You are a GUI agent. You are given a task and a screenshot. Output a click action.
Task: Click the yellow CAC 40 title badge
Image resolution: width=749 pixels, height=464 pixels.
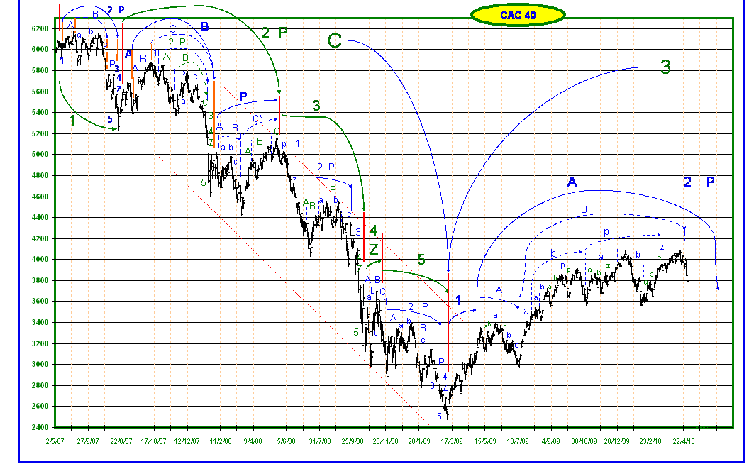518,15
